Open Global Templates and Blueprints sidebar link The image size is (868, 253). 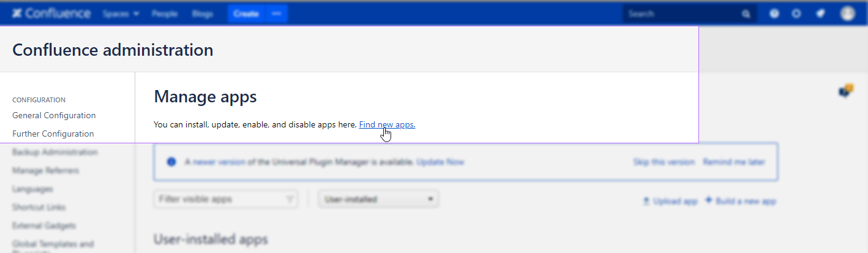point(53,247)
